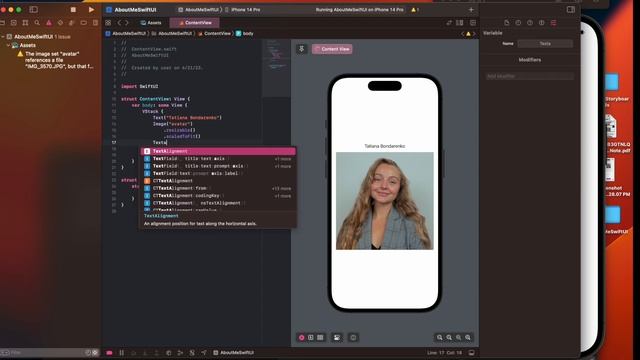This screenshot has height=360, width=640.
Task: Choose TextField title text prompt axis suggestion
Action: 218,166
